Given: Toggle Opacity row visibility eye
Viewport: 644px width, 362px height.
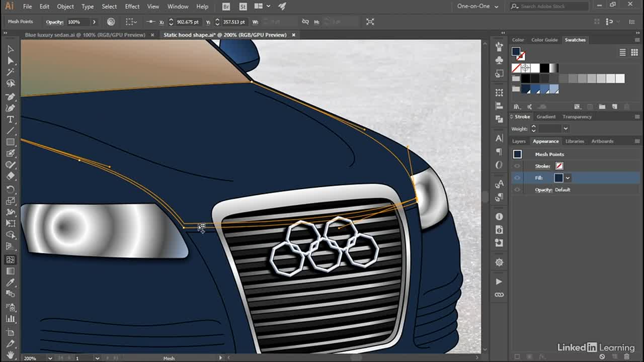Looking at the screenshot, I should tap(517, 190).
